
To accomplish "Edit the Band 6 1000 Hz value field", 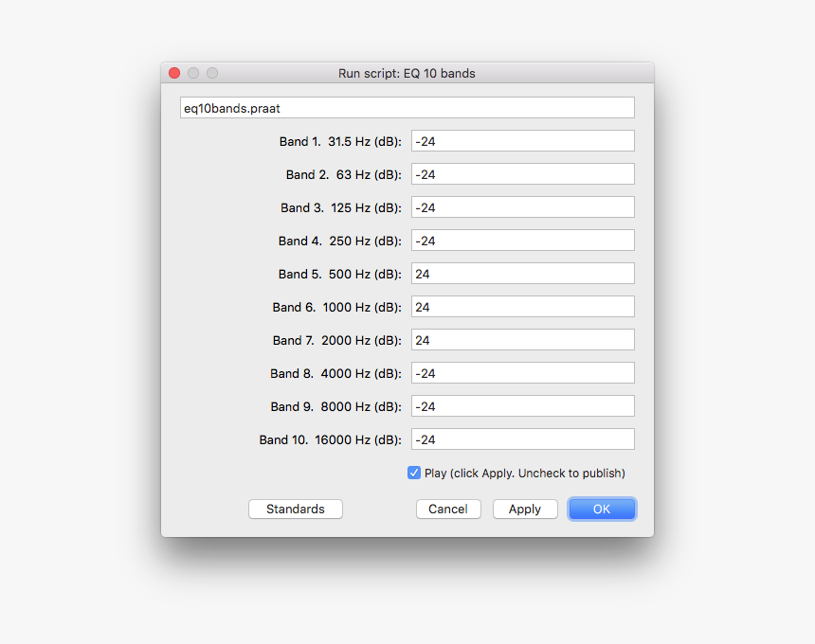I will [x=522, y=307].
